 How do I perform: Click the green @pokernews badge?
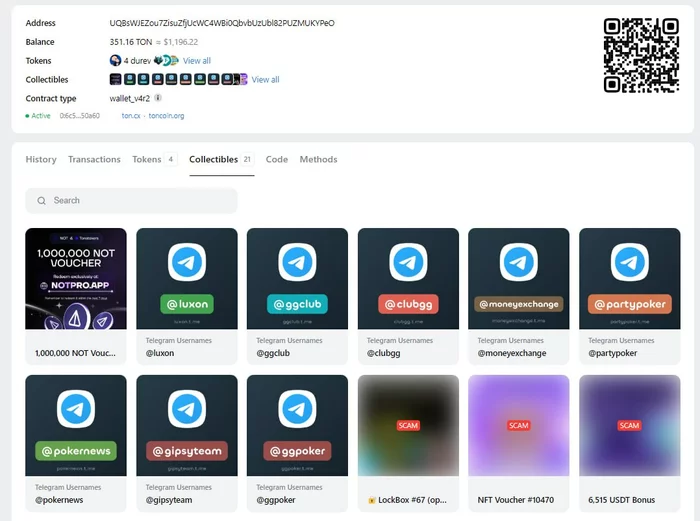[x=76, y=451]
